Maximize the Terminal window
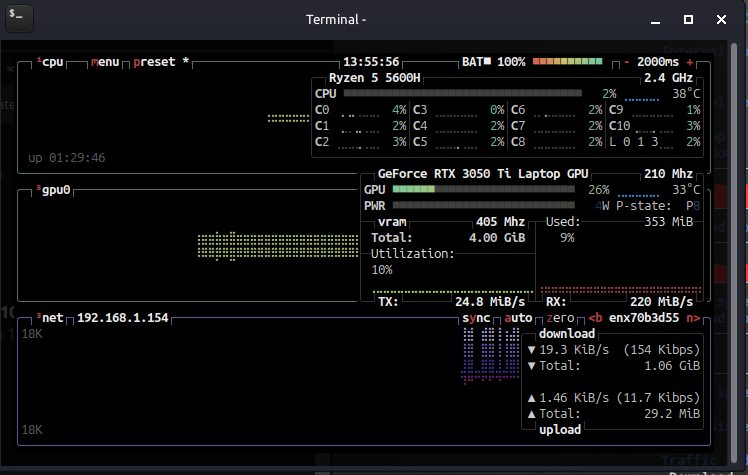748x475 pixels. pyautogui.click(x=688, y=19)
